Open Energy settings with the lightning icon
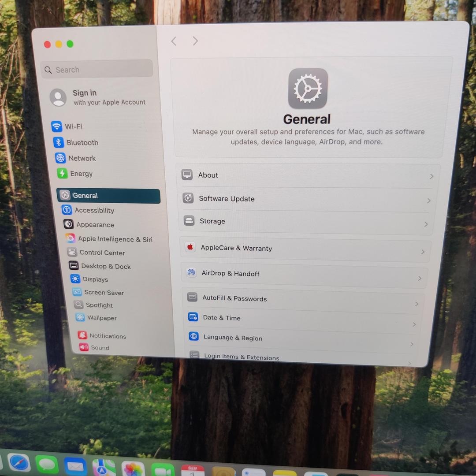 coord(74,173)
